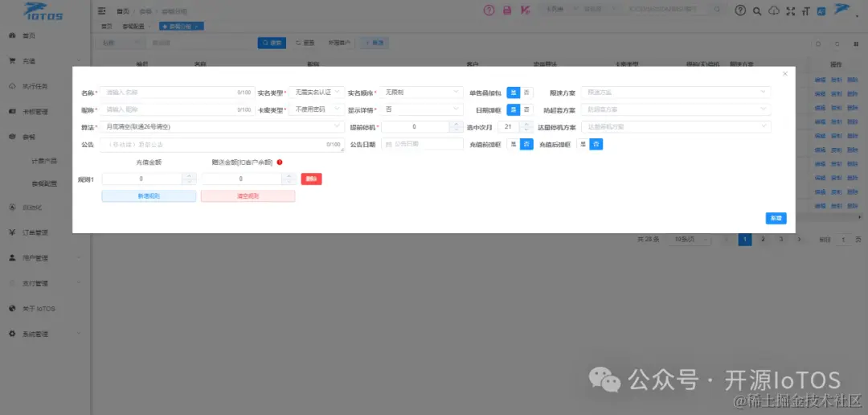
Task: Open the 10条/页 page size dropdown
Action: (x=690, y=240)
